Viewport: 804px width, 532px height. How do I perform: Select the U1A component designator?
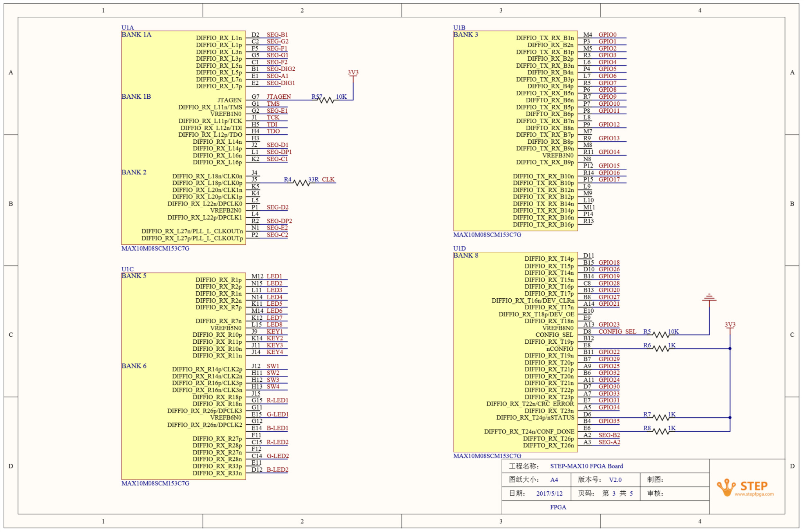pos(127,27)
